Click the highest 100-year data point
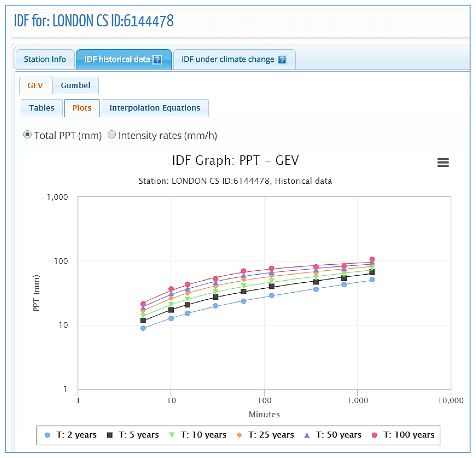The height and width of the screenshot is (458, 476). point(372,259)
